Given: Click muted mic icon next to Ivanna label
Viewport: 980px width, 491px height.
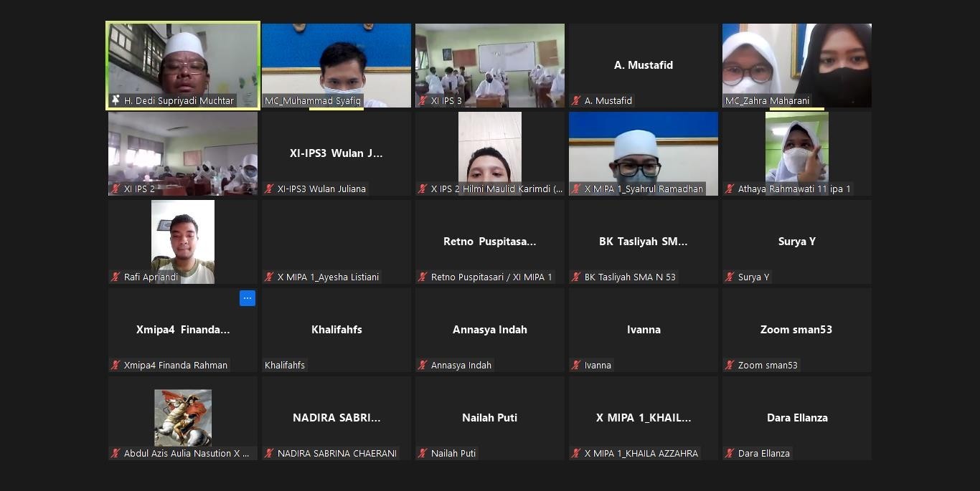Looking at the screenshot, I should [x=576, y=366].
